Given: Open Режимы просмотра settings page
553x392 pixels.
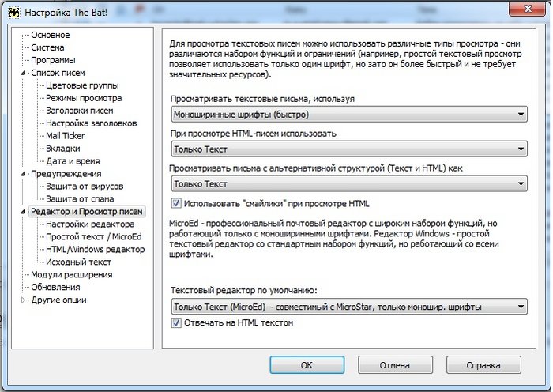Looking at the screenshot, I should 84,98.
